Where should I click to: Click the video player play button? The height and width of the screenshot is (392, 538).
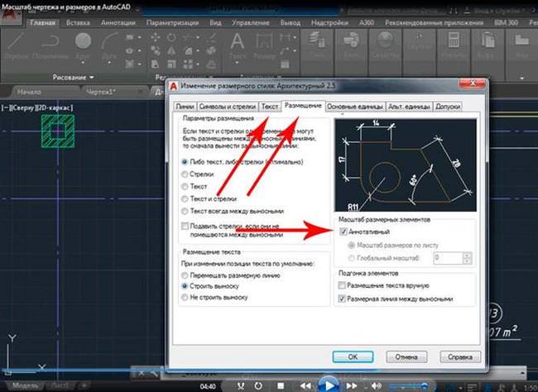point(329,385)
